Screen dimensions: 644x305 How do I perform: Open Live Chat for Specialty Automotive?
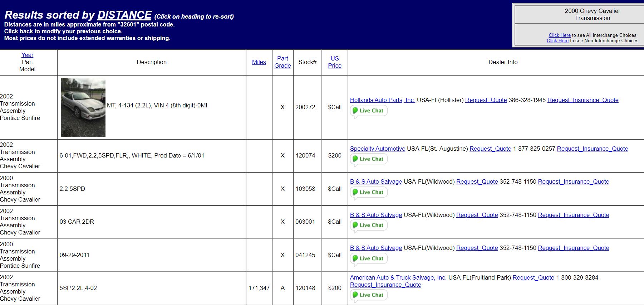(369, 159)
